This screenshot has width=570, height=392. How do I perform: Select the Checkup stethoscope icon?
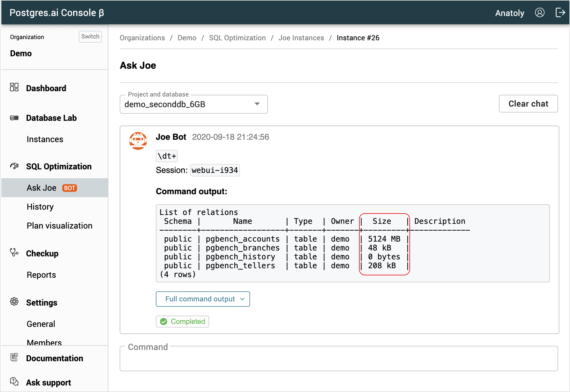click(x=14, y=253)
